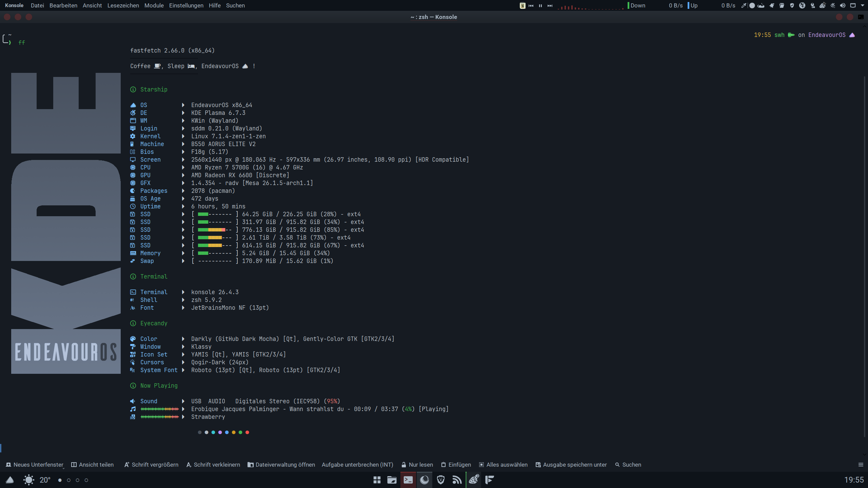Click Neues Unterfenster toolbar button

point(34,465)
